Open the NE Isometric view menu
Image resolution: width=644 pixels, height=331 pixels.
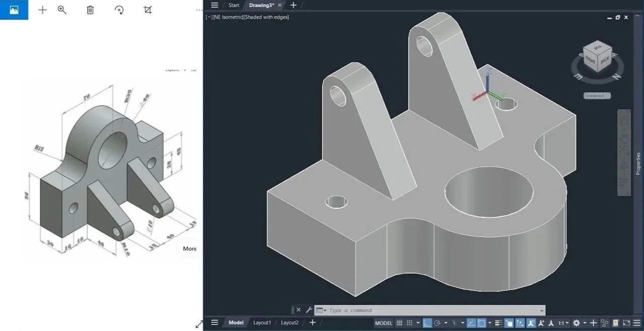[x=228, y=17]
